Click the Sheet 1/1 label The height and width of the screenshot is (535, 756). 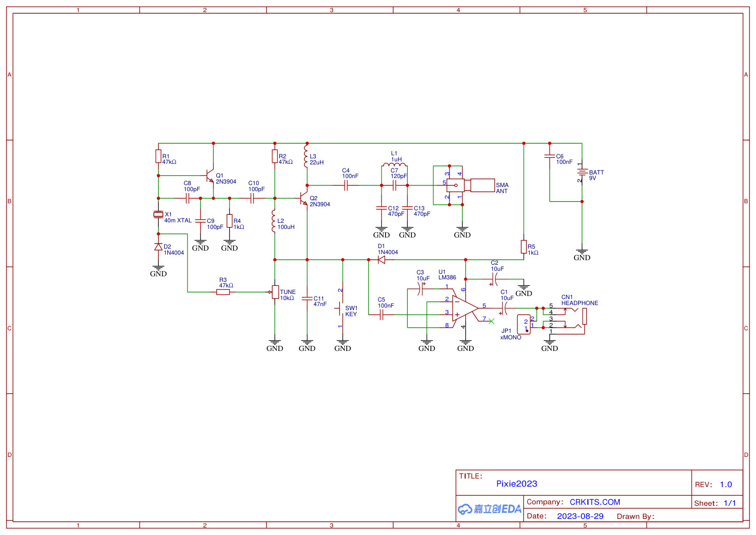(715, 503)
